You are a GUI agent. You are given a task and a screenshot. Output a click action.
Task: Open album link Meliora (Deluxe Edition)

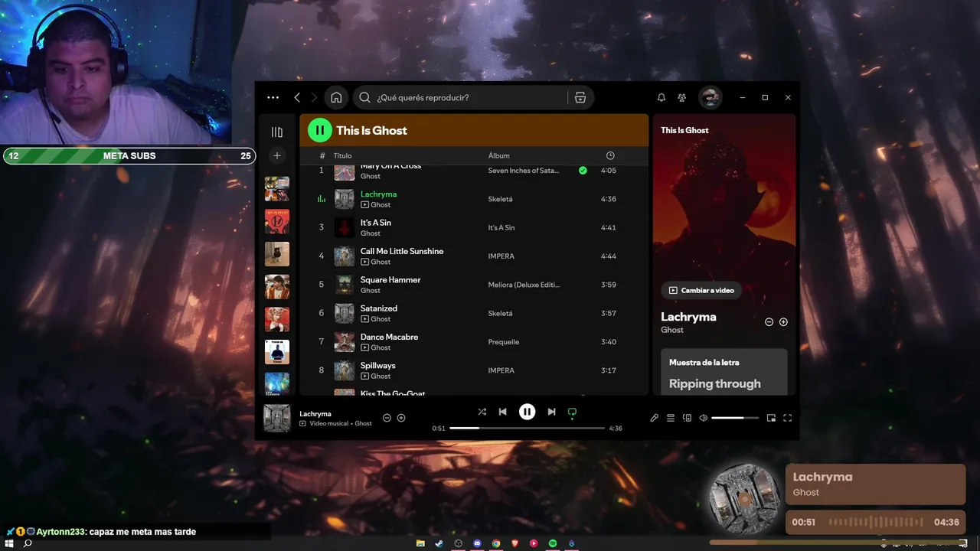point(524,285)
